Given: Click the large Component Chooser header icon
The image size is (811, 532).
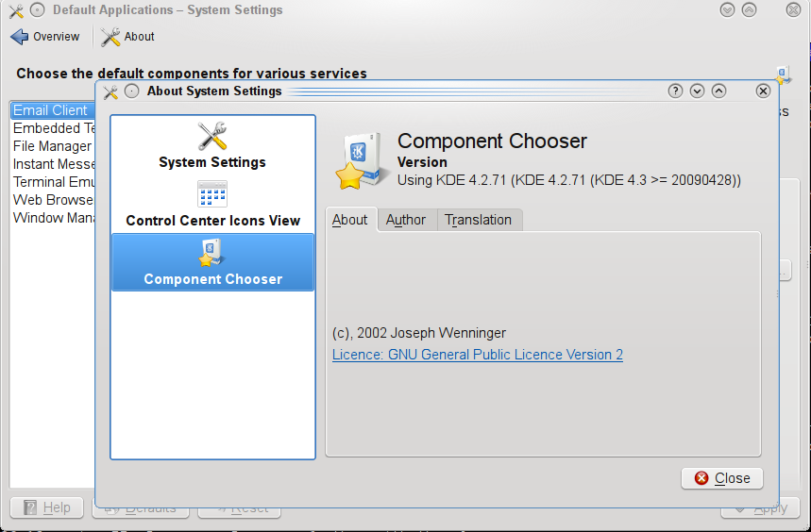Looking at the screenshot, I should coord(360,159).
